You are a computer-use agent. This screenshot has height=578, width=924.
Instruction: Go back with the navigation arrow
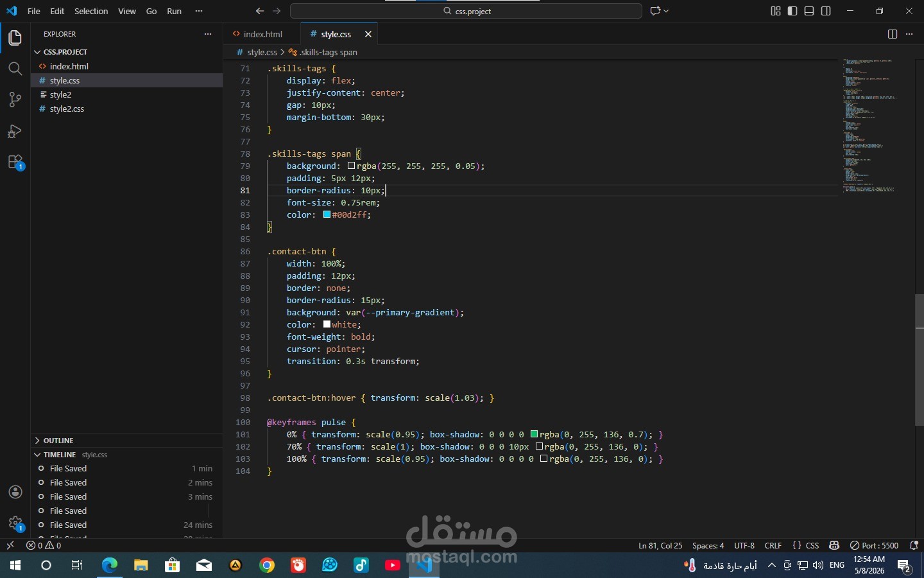(260, 11)
